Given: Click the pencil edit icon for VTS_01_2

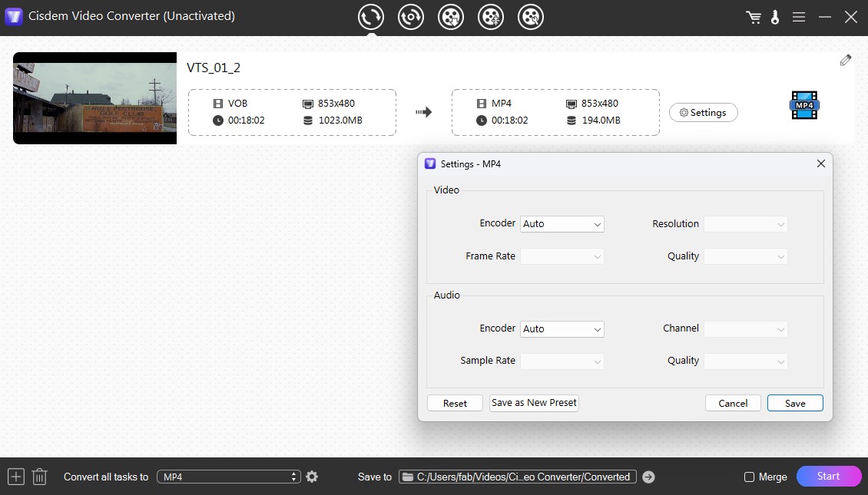Looking at the screenshot, I should 845,60.
